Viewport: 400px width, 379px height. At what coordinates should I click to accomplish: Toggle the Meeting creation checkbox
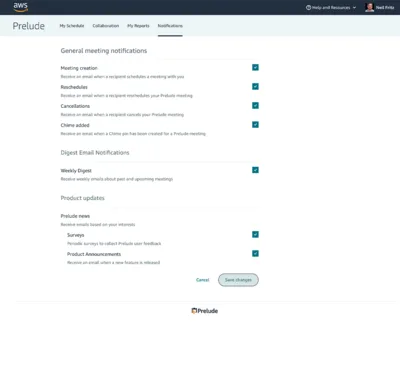[255, 67]
